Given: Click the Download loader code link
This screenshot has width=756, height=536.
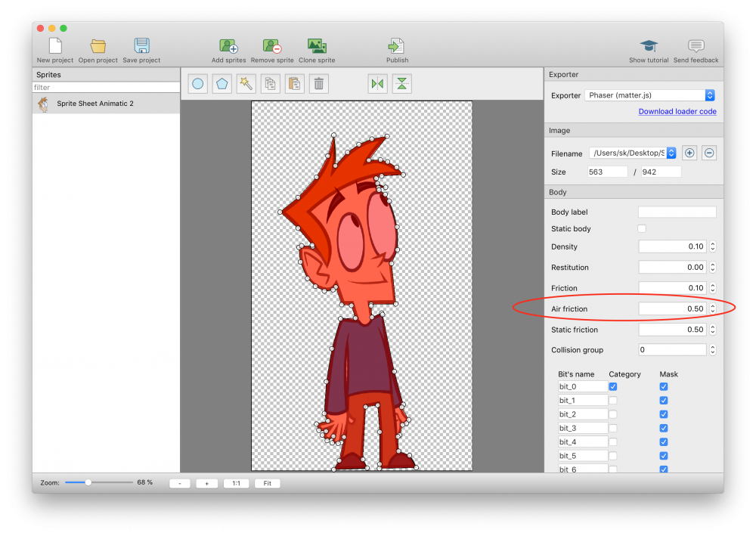Looking at the screenshot, I should pos(677,112).
